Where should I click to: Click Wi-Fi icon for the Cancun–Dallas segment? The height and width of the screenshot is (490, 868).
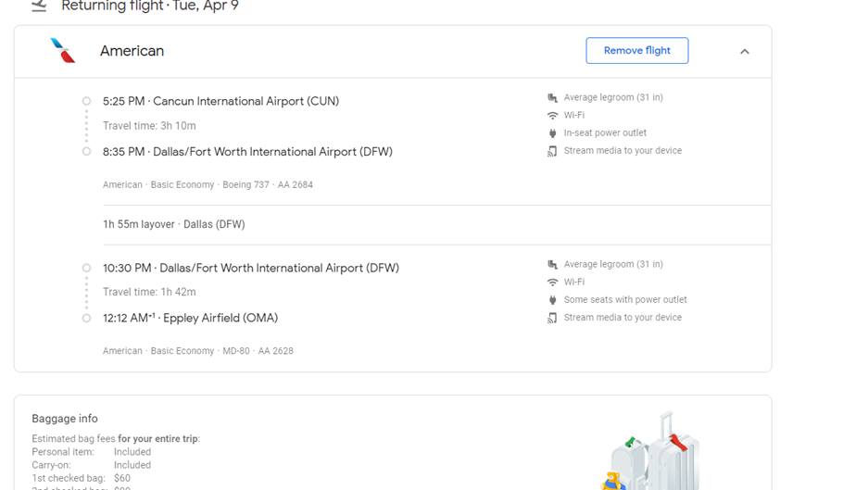click(552, 116)
